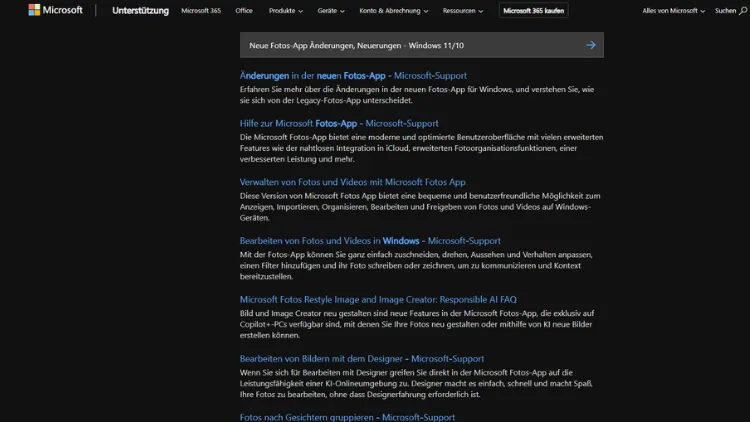The image size is (750, 422).
Task: Expand the Geräte dropdown
Action: pos(331,11)
